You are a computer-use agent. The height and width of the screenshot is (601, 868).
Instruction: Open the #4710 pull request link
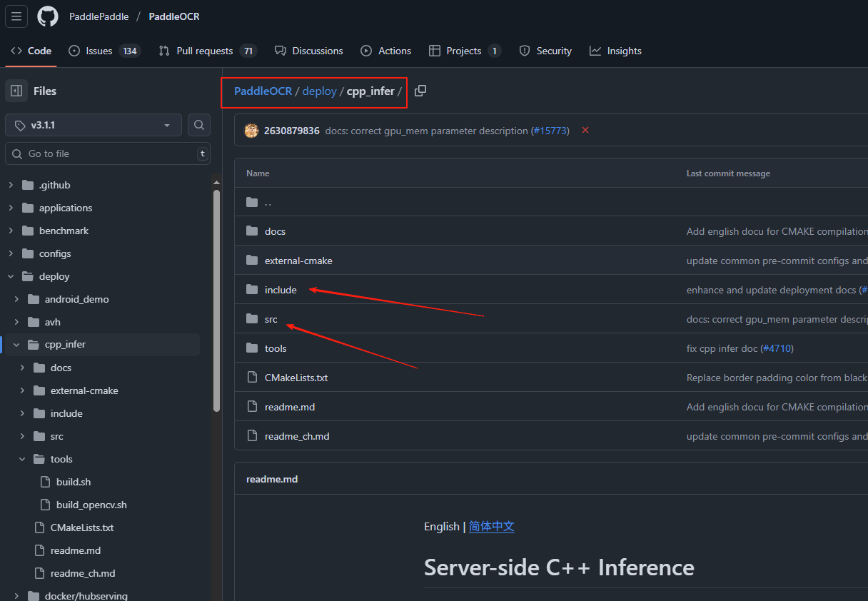pyautogui.click(x=777, y=348)
